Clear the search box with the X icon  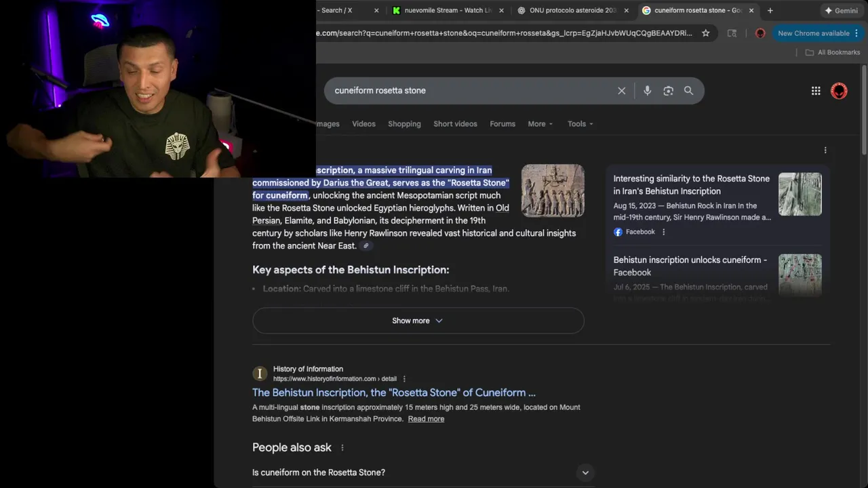pyautogui.click(x=621, y=91)
